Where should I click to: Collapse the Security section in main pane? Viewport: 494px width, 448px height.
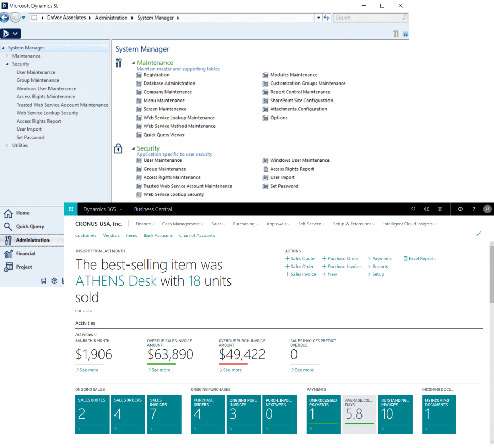click(133, 148)
